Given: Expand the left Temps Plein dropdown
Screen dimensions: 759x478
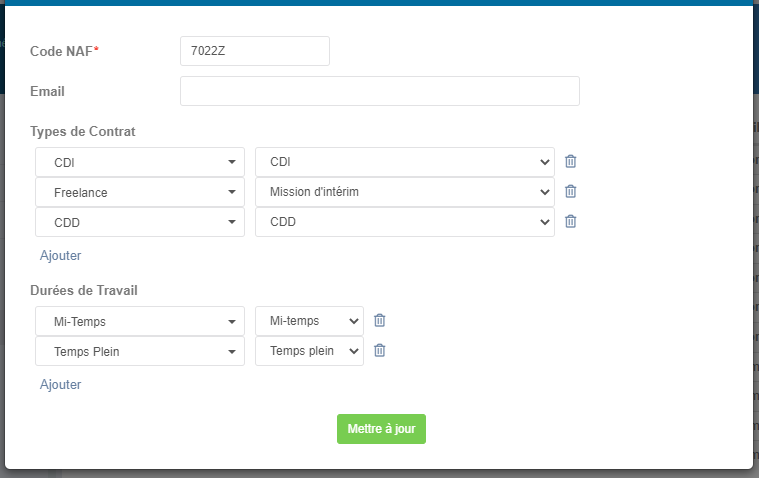Looking at the screenshot, I should pyautogui.click(x=140, y=351).
